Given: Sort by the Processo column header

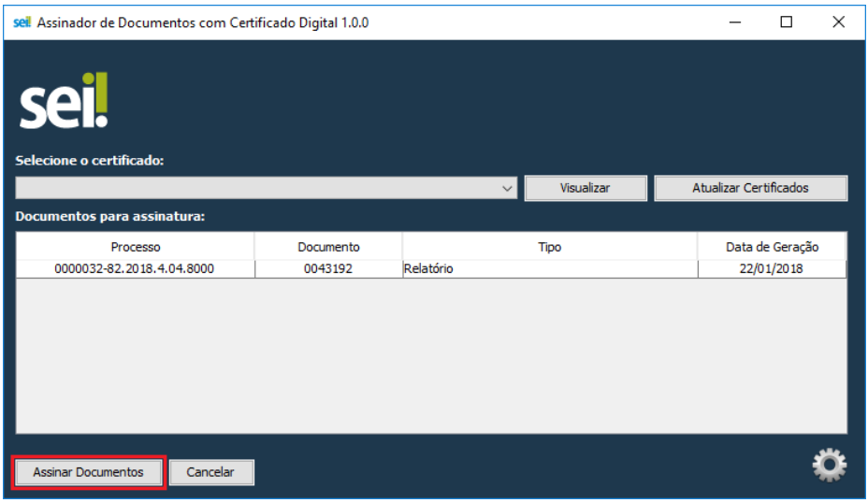Looking at the screenshot, I should tap(135, 247).
